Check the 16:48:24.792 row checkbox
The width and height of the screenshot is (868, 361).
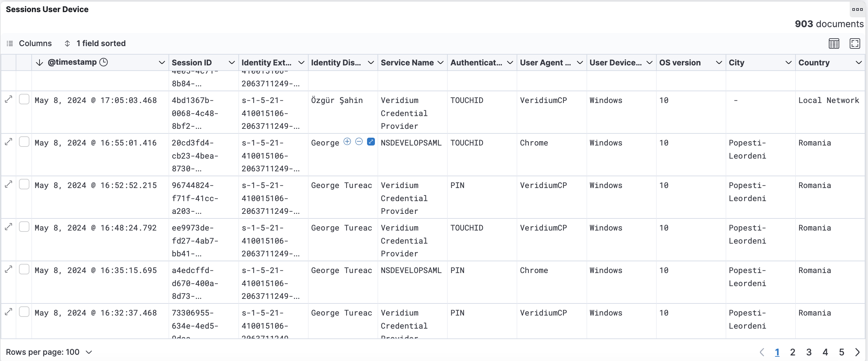pyautogui.click(x=24, y=227)
